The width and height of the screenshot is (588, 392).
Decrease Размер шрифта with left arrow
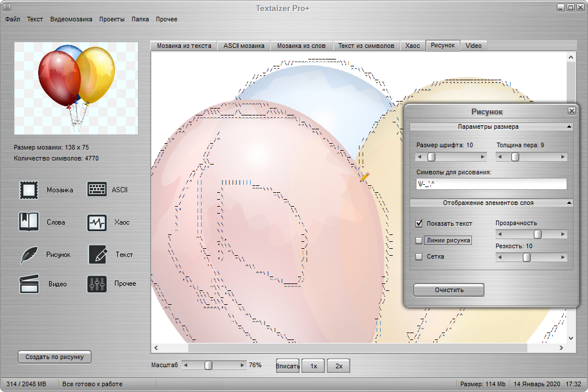point(419,157)
